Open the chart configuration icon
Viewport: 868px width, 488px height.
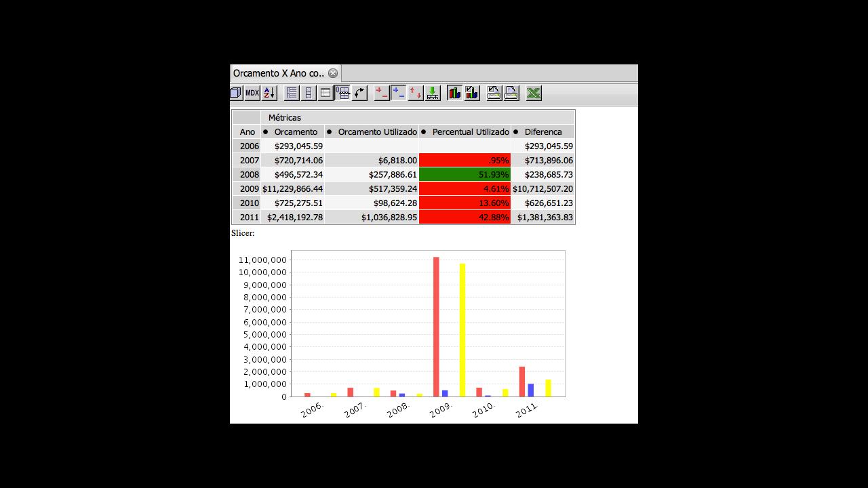(x=472, y=93)
